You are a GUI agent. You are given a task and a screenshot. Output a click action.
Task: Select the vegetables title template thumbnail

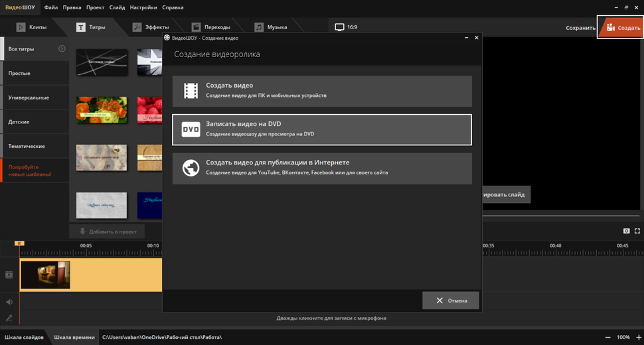(102, 110)
